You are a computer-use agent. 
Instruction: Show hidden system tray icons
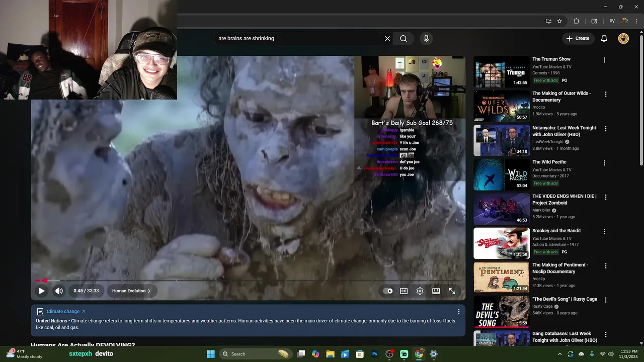tap(559, 354)
